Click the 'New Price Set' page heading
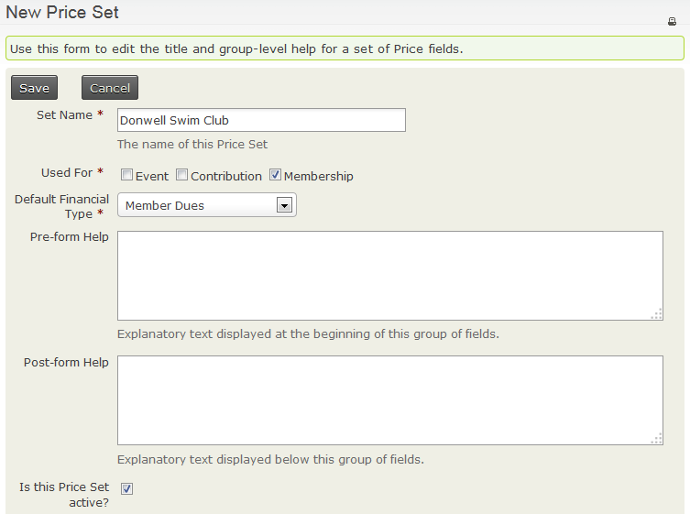This screenshot has height=514, width=690. (x=62, y=13)
